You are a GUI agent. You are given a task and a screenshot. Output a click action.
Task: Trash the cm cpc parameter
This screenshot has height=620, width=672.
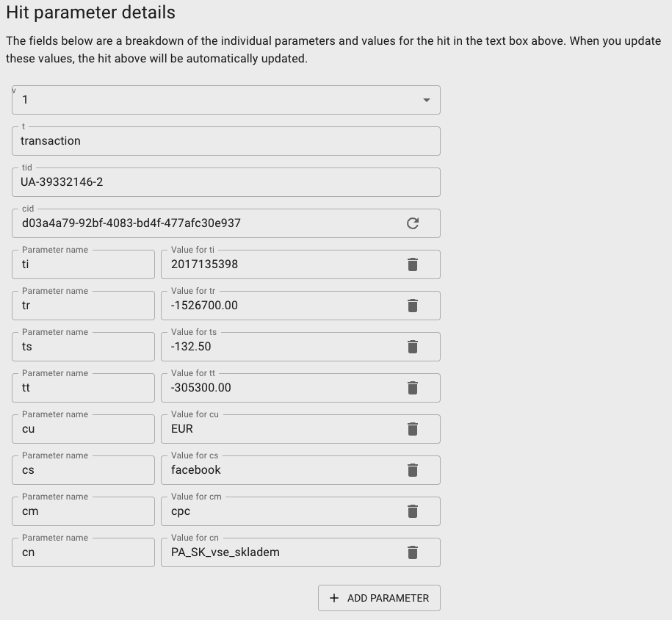click(x=412, y=511)
